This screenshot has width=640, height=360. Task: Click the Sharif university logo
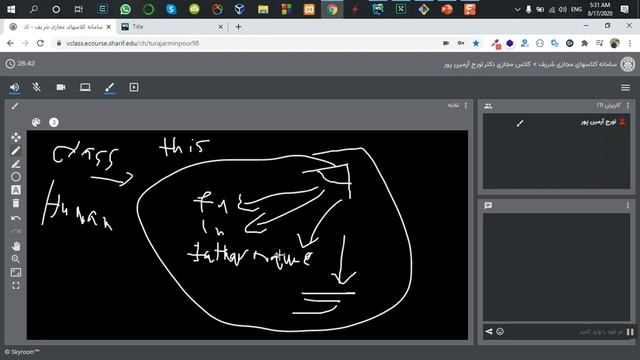click(x=628, y=64)
